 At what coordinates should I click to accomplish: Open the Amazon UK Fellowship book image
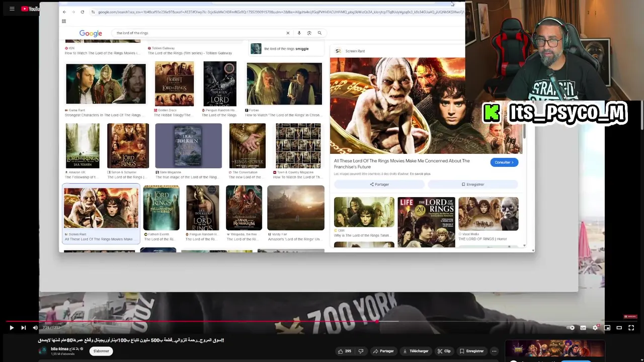coord(83,146)
